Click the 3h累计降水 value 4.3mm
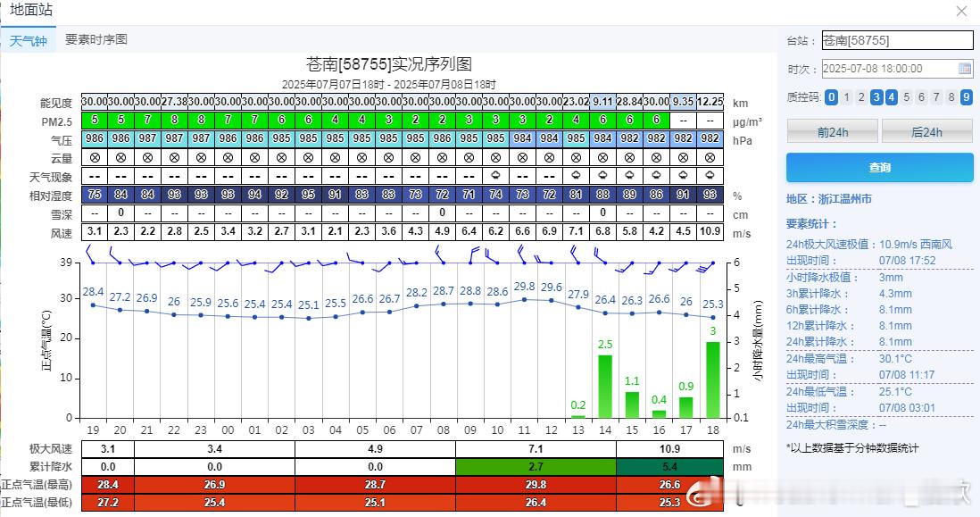The height and width of the screenshot is (517, 980). pos(895,294)
